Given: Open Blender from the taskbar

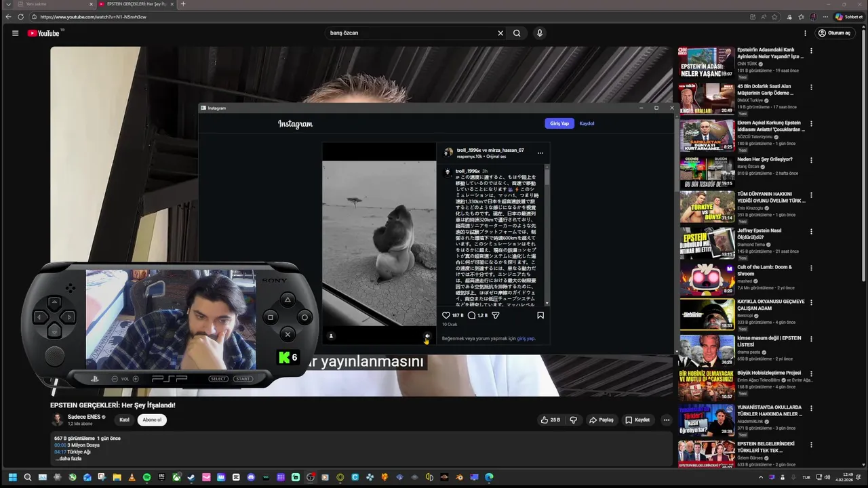Looking at the screenshot, I should pos(459,477).
